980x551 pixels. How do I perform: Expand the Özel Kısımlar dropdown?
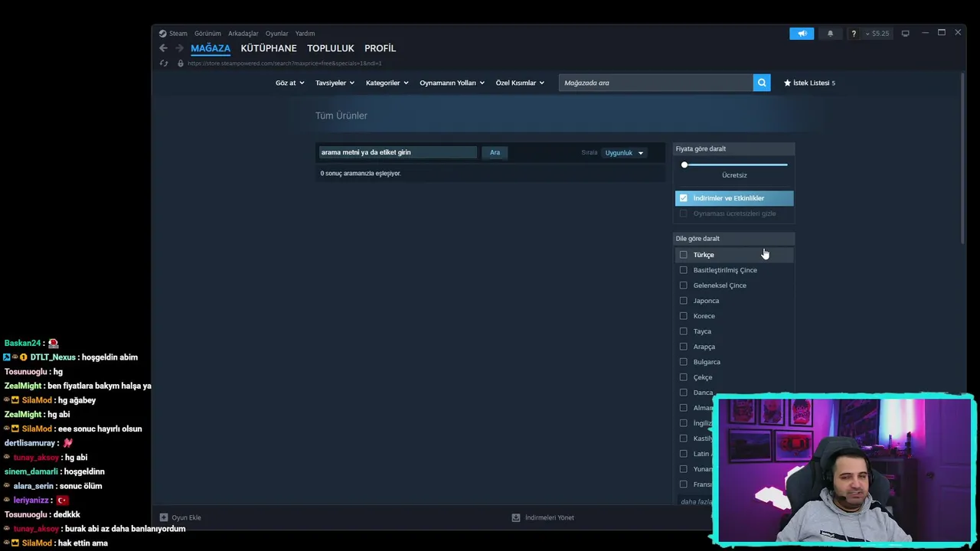[520, 83]
